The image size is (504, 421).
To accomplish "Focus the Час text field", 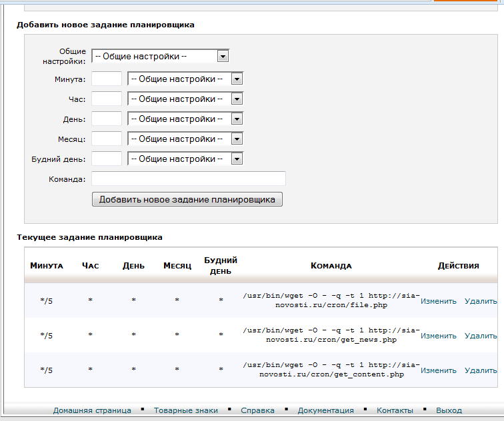I will (x=107, y=99).
